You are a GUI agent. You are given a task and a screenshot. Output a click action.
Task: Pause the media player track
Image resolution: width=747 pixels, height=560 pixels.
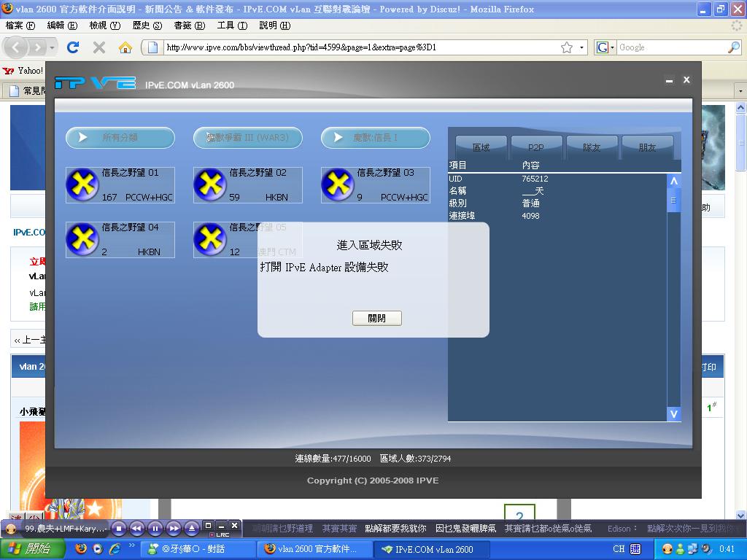155,528
